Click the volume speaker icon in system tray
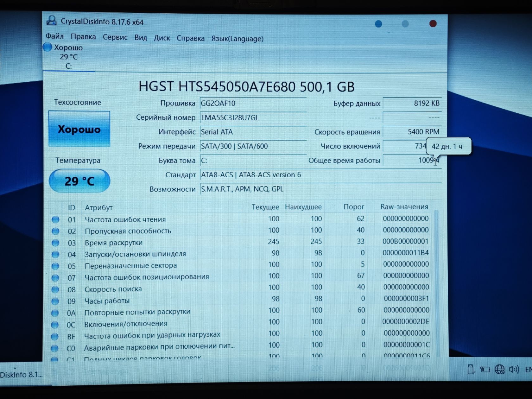 514,369
